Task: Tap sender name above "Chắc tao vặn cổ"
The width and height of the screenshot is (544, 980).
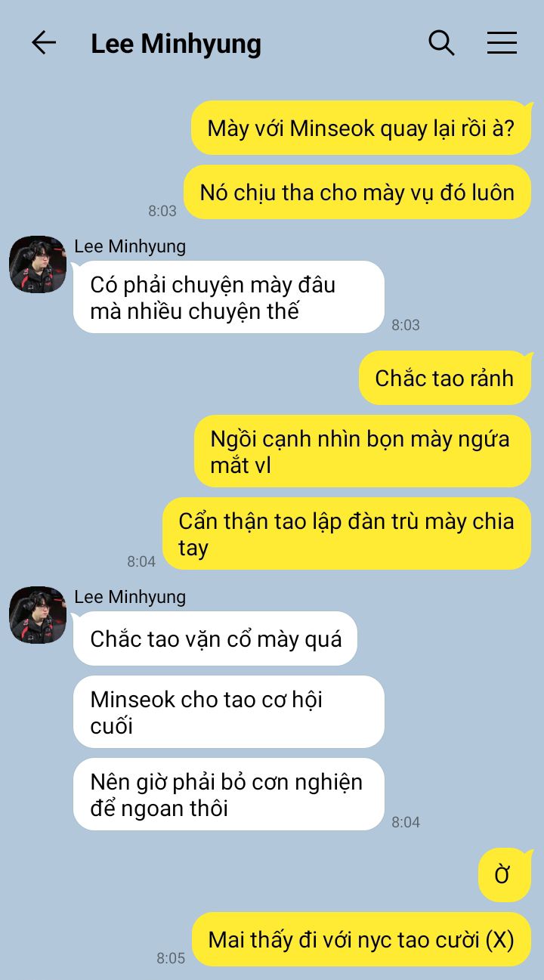Action: (130, 597)
